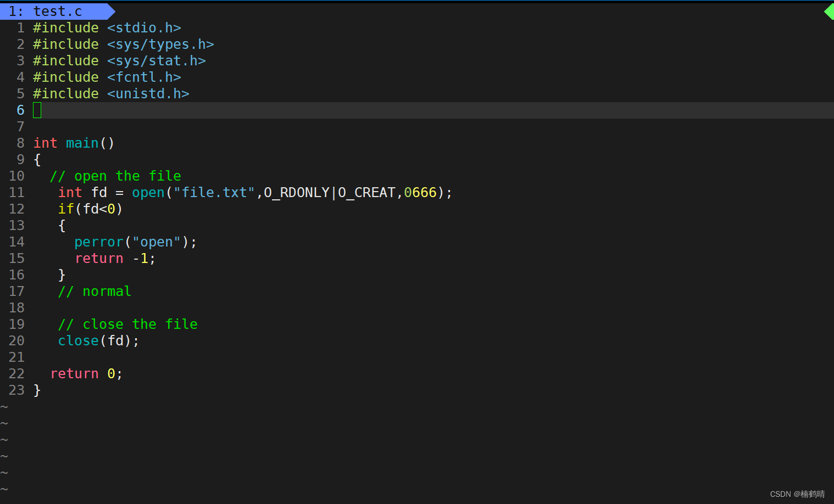Click the O_RDONLY flag

point(297,193)
